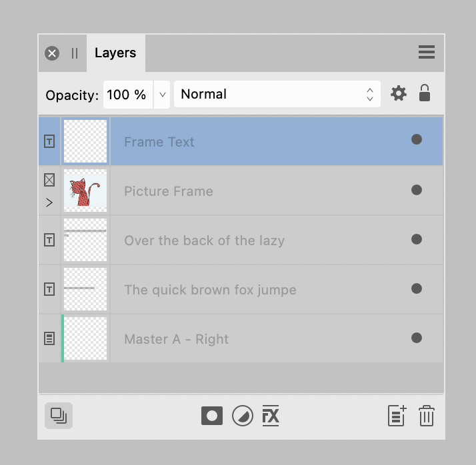
Task: Open blend options gear icon
Action: tap(398, 93)
